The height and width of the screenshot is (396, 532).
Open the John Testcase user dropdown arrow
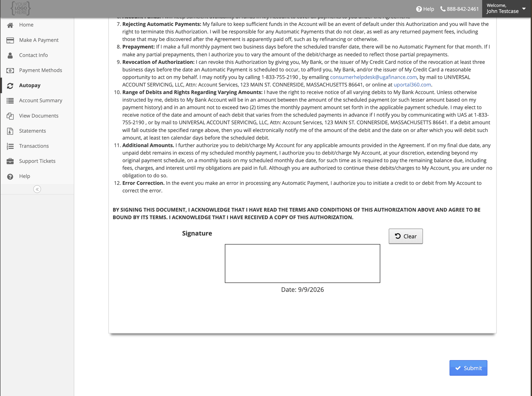point(524,9)
